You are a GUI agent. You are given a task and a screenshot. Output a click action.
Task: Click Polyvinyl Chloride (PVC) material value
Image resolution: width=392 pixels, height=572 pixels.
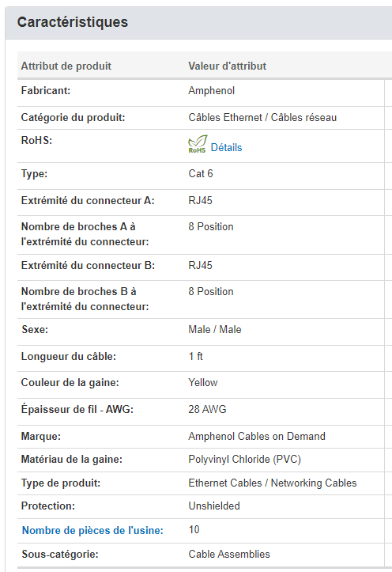pyautogui.click(x=244, y=460)
